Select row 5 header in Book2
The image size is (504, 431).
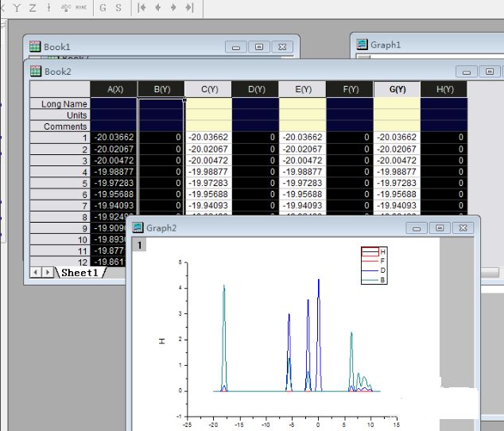point(60,183)
